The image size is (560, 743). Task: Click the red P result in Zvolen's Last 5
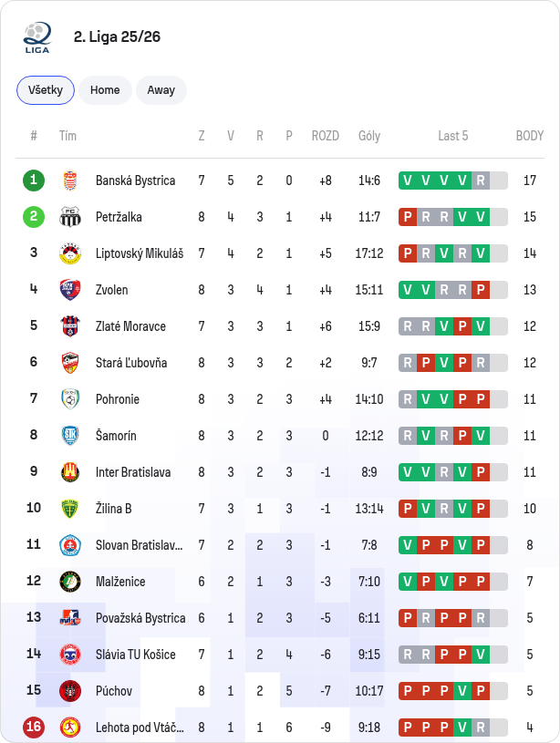coord(481,290)
